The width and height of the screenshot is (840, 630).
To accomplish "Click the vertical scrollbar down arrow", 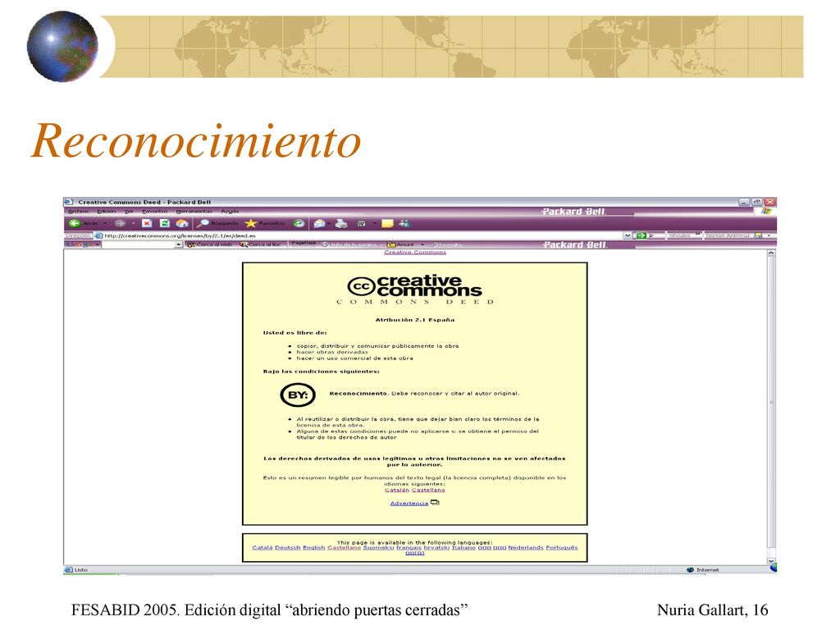I will pyautogui.click(x=771, y=560).
